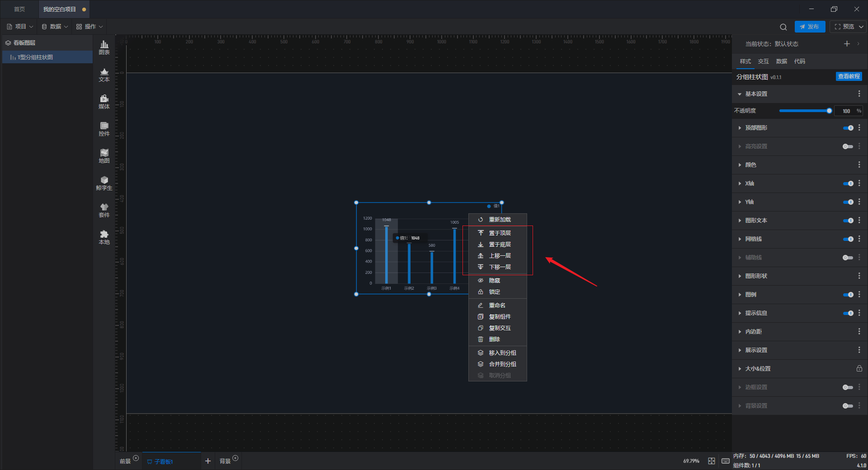The image size is (868, 470).
Task: Choose 复制组件 in the context menu
Action: tap(498, 317)
